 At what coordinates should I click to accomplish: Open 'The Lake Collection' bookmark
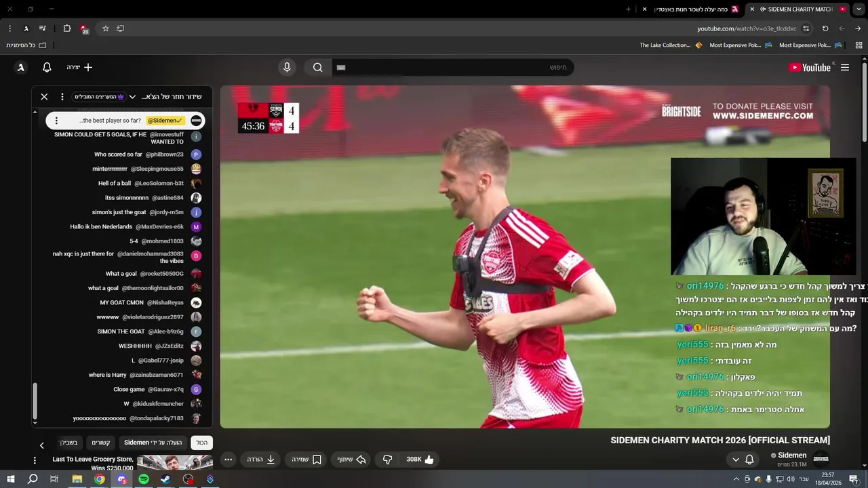671,45
